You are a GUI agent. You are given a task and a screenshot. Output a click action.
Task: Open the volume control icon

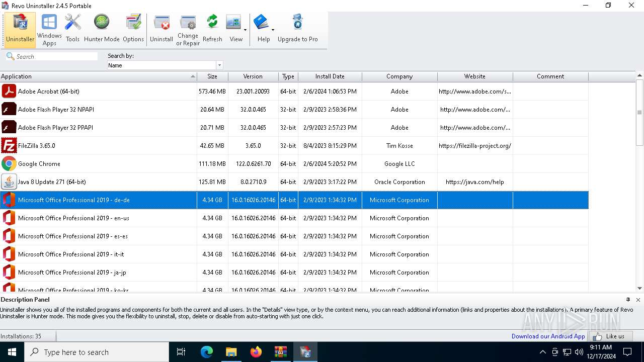click(x=579, y=352)
